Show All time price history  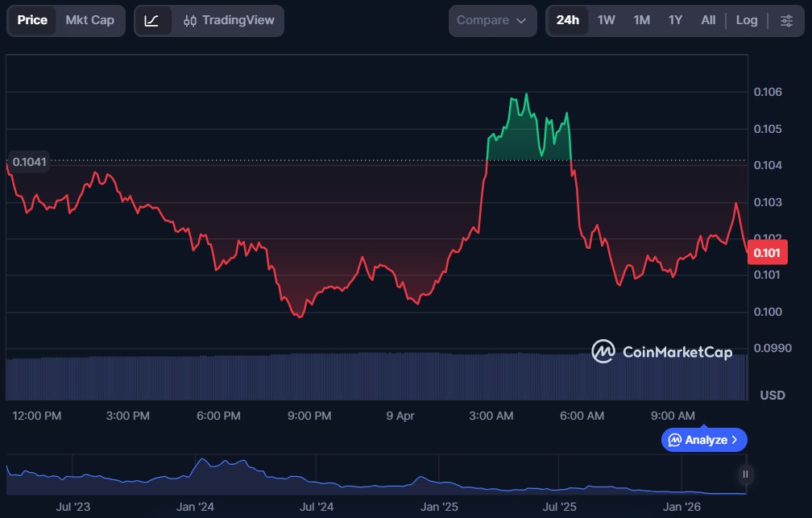[708, 20]
